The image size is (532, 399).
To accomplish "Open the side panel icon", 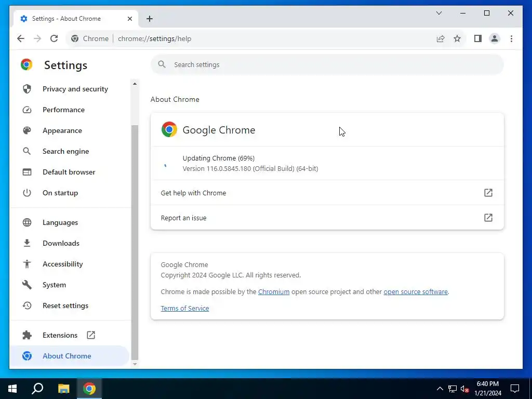I will click(x=478, y=38).
